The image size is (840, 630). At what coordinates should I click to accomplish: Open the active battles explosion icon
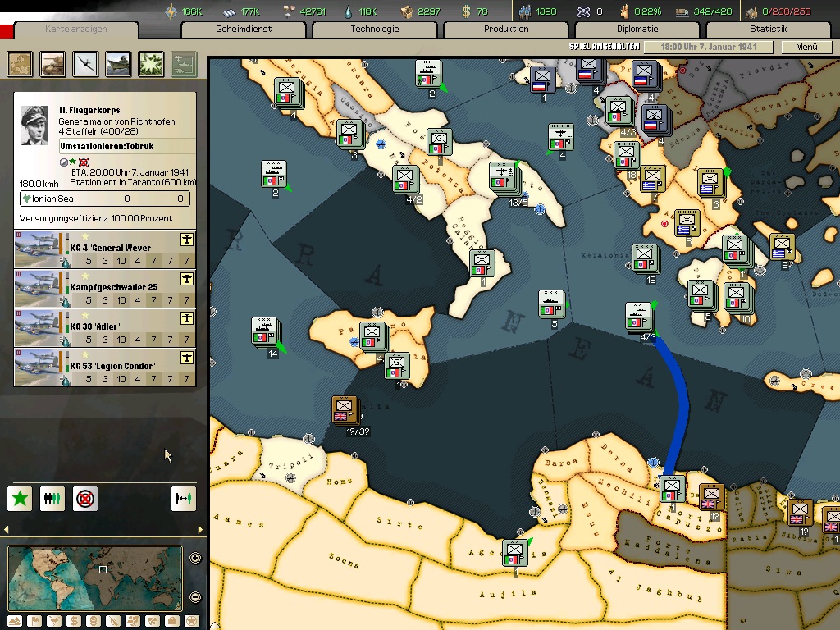coord(151,63)
